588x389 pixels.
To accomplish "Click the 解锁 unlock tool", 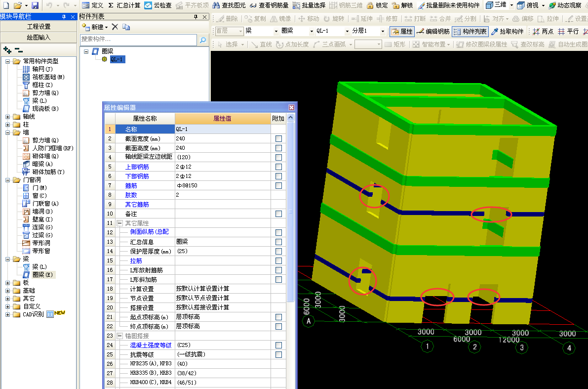I will 402,5.
